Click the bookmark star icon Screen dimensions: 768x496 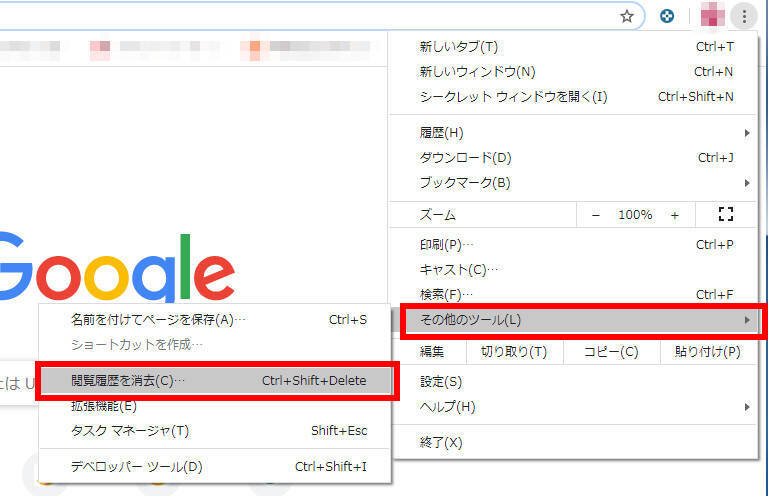[x=627, y=16]
